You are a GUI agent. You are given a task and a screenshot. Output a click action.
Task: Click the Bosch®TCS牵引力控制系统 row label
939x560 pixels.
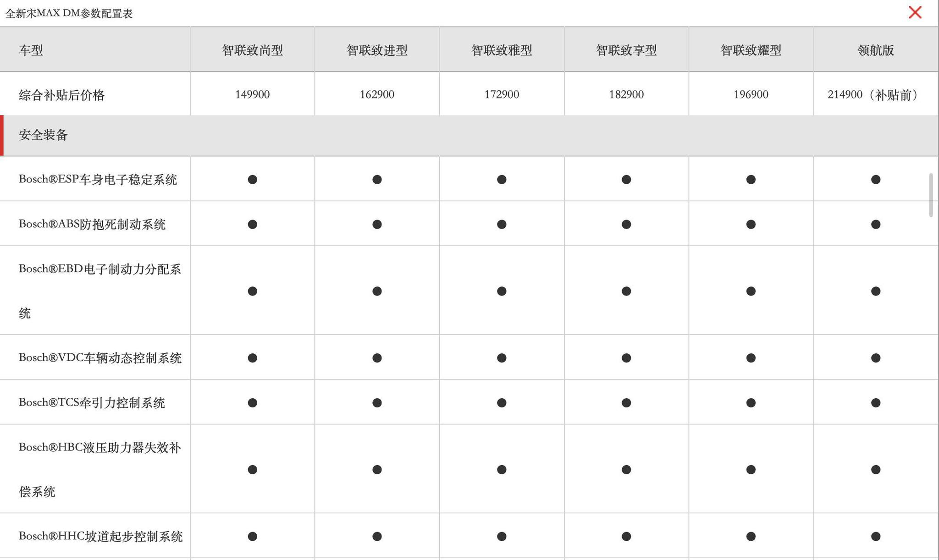click(92, 403)
